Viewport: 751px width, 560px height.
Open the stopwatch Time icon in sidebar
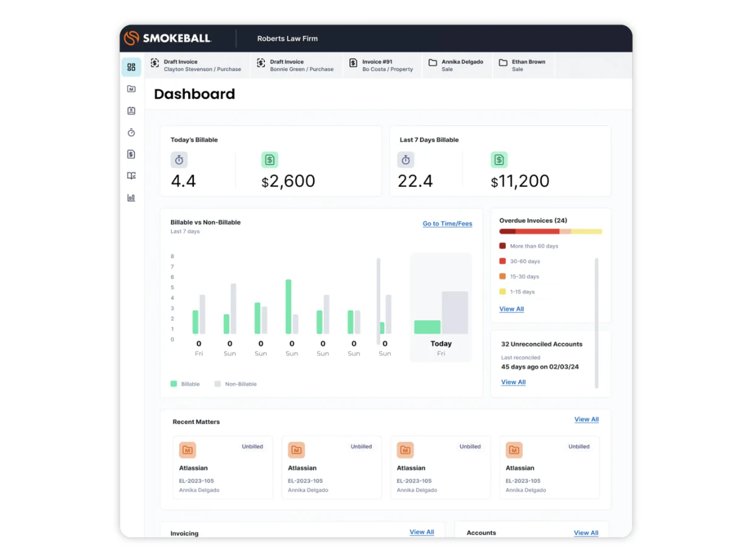pos(131,133)
